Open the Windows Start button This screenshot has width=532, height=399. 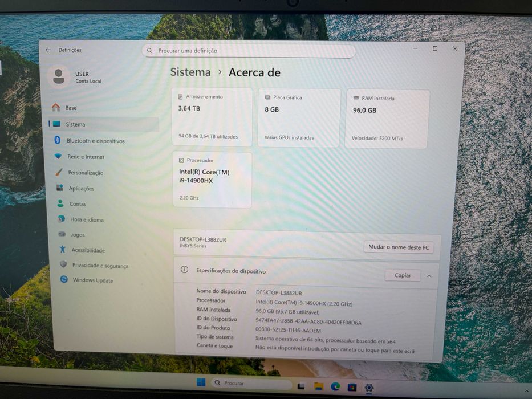tap(201, 382)
